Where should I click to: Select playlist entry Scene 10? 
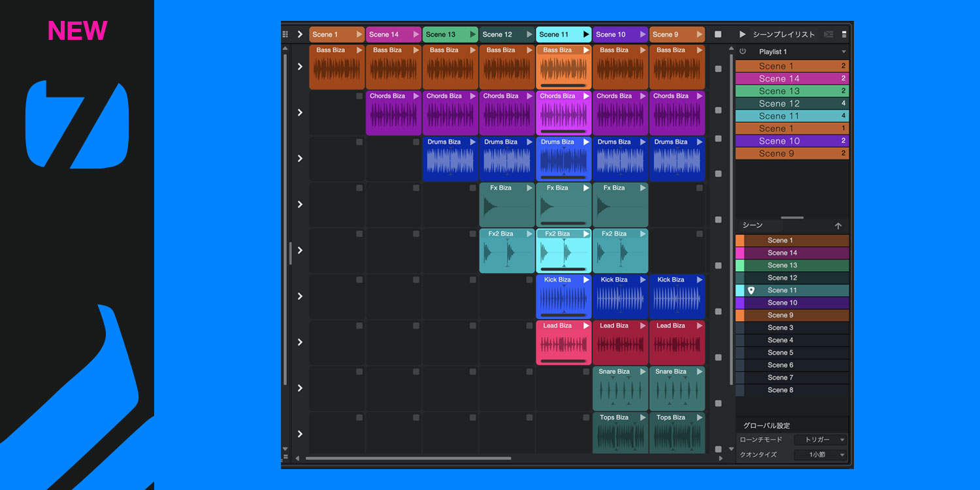792,141
